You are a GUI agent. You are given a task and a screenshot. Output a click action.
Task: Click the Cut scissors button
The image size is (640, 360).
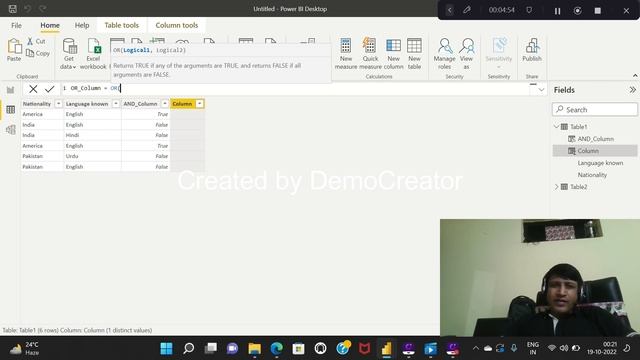coord(36,41)
